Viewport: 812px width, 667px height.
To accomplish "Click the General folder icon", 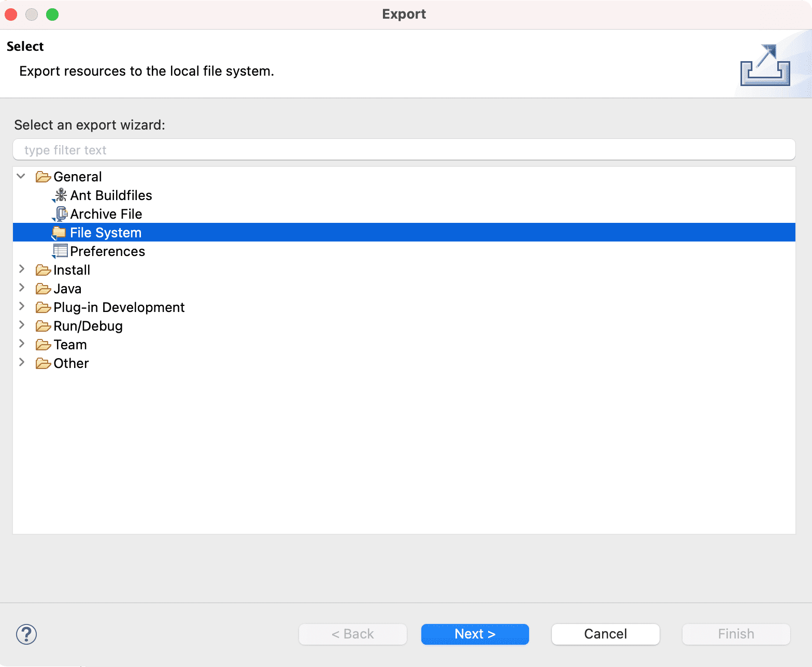I will pyautogui.click(x=43, y=176).
